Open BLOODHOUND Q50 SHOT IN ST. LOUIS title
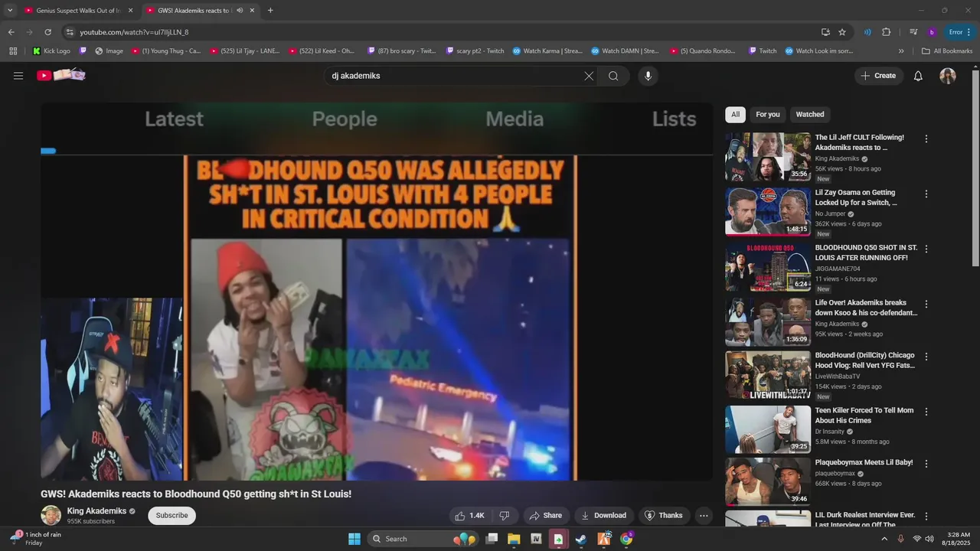The height and width of the screenshot is (551, 980). [866, 253]
